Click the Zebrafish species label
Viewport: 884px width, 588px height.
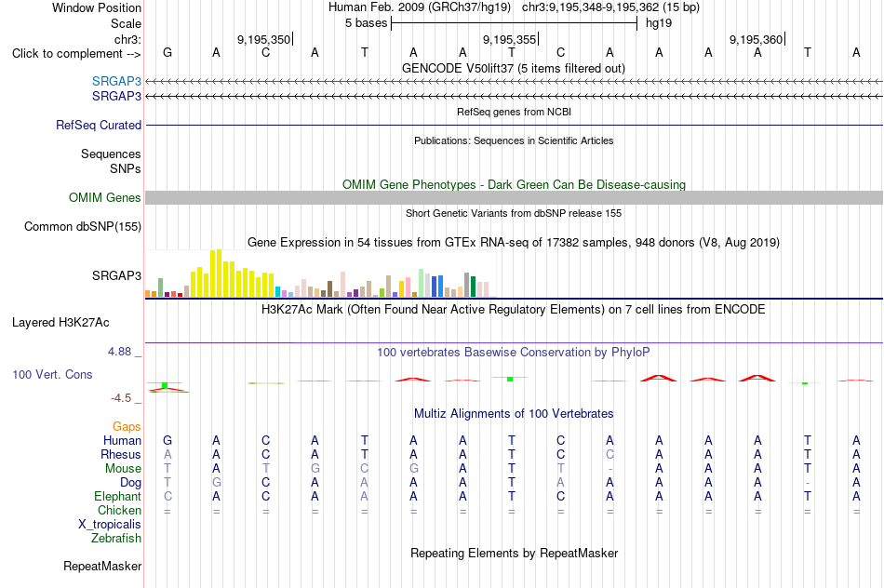116,539
